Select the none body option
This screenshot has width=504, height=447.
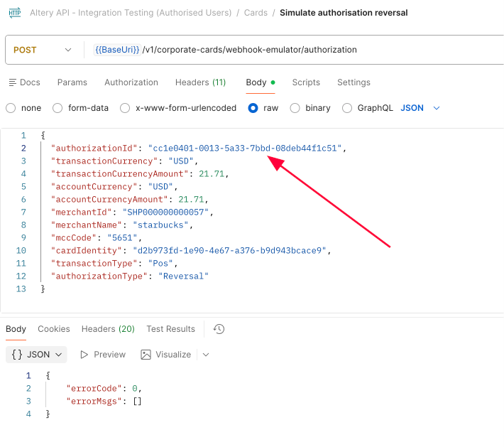coord(11,108)
